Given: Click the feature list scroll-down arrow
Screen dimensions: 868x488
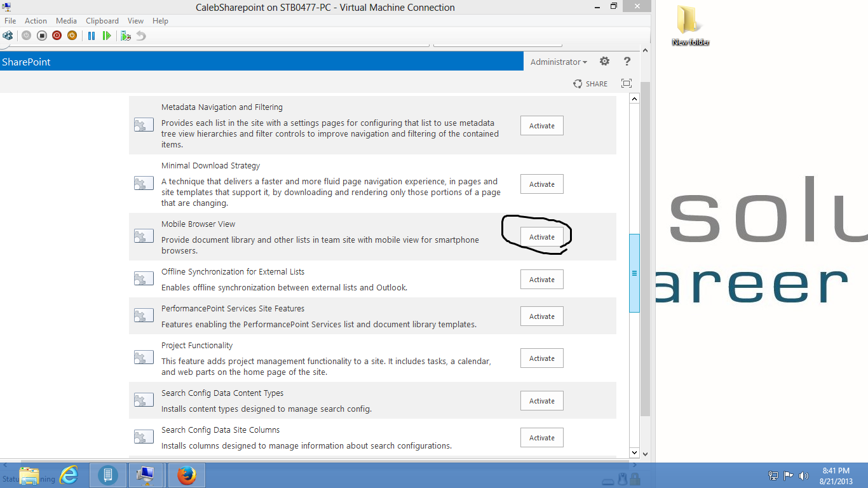Looking at the screenshot, I should 634,452.
